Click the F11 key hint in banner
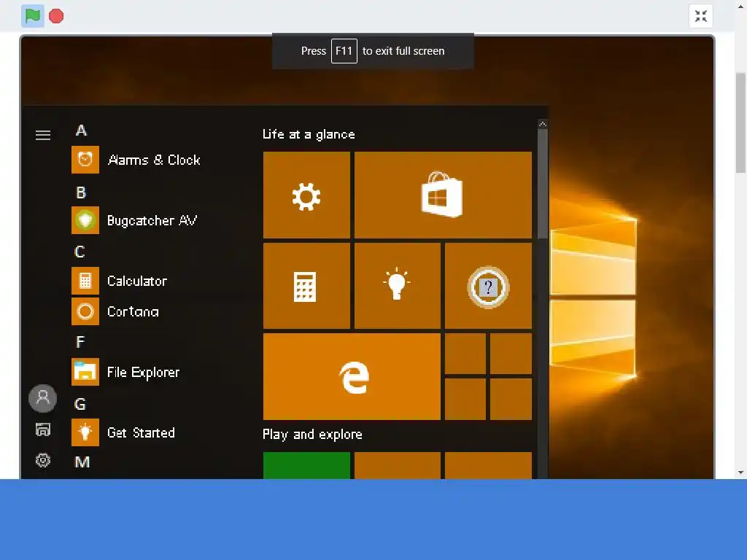This screenshot has height=560, width=747. 344,51
